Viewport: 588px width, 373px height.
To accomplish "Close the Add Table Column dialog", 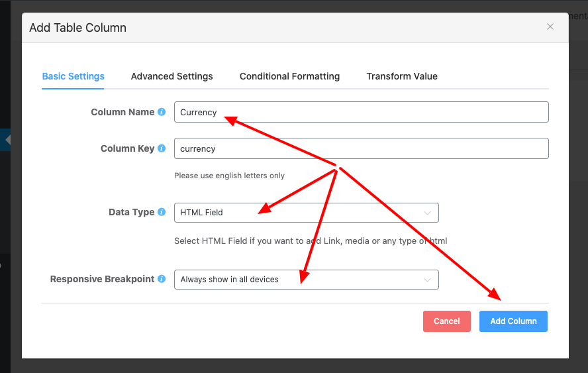I will tap(550, 27).
